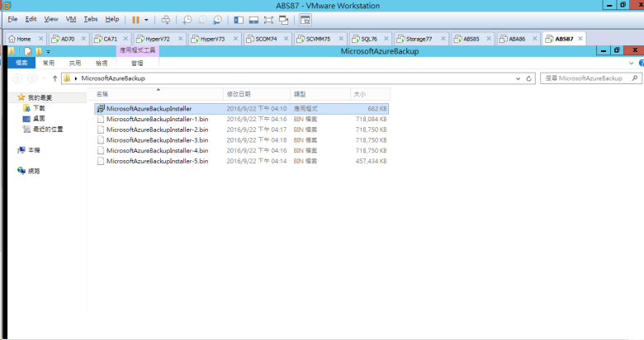644x340 pixels.
Task: Open the VM menu
Action: pyautogui.click(x=70, y=18)
